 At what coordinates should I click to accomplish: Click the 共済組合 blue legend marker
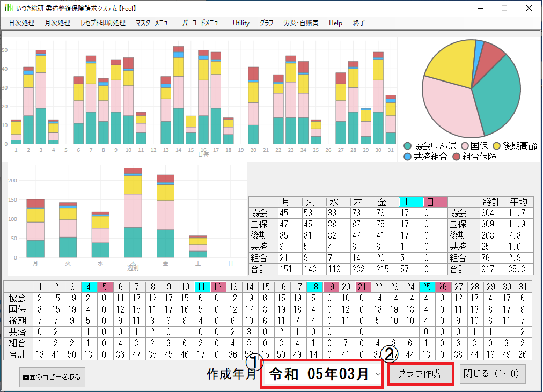pos(408,157)
